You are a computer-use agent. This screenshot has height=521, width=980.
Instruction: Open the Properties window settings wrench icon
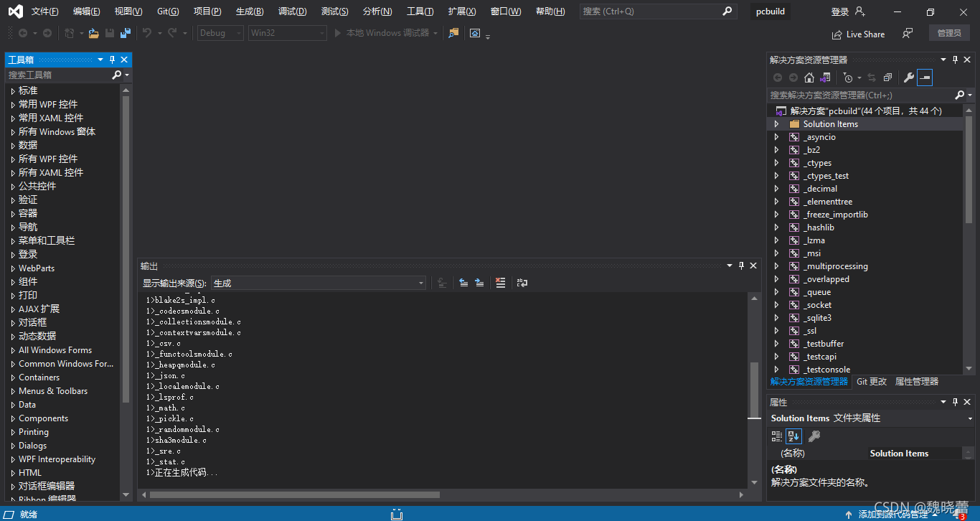(x=813, y=436)
